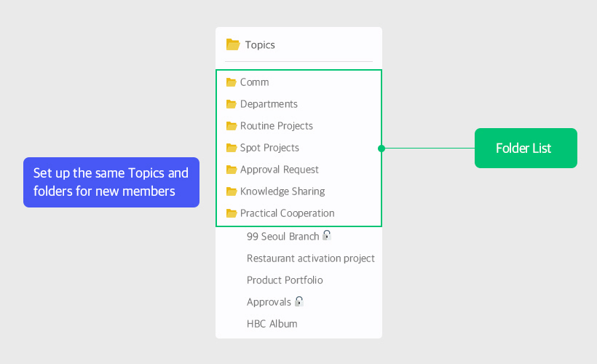
Task: Click the blue Set up the same Topics callout
Action: [111, 183]
